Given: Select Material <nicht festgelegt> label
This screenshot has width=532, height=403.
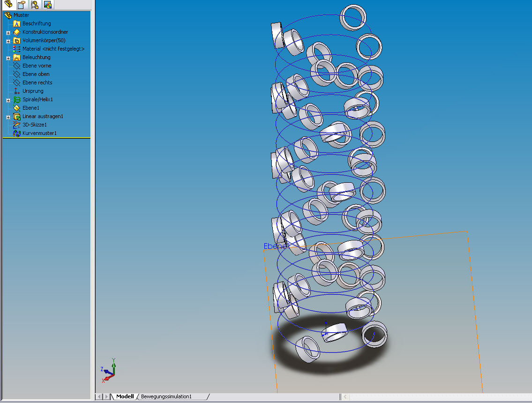Looking at the screenshot, I should click(x=53, y=49).
